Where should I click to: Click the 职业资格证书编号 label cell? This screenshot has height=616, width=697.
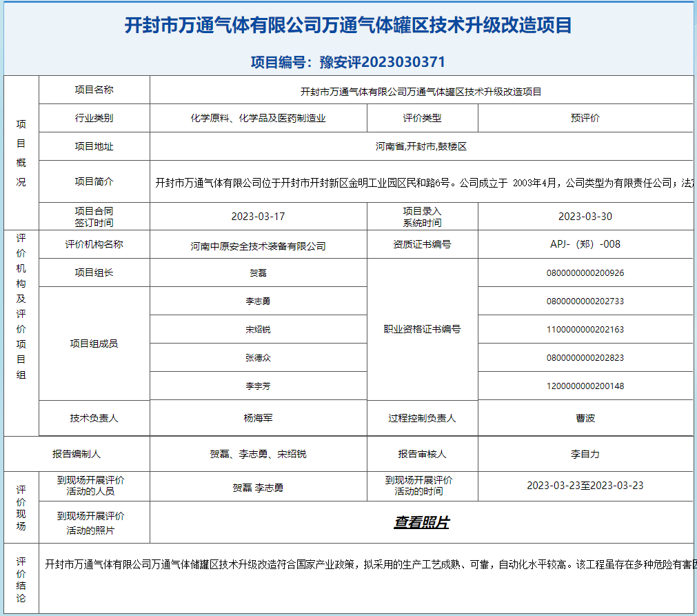pyautogui.click(x=423, y=329)
